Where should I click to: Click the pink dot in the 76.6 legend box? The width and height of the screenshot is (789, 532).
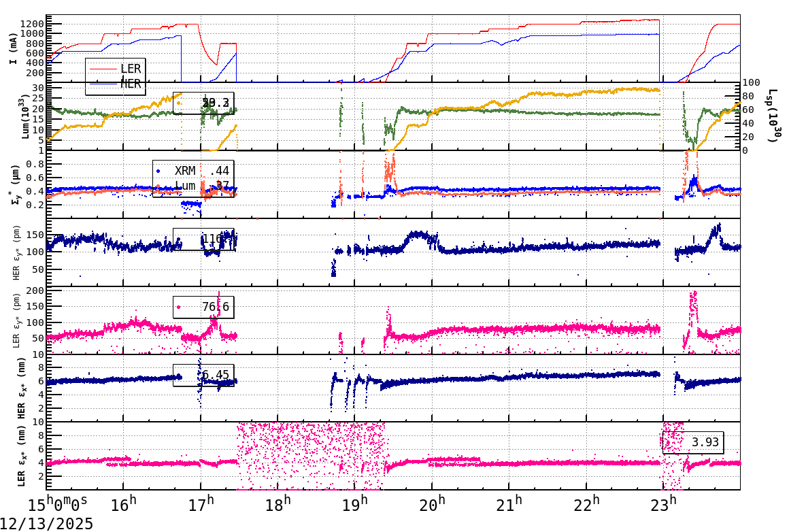pos(180,306)
